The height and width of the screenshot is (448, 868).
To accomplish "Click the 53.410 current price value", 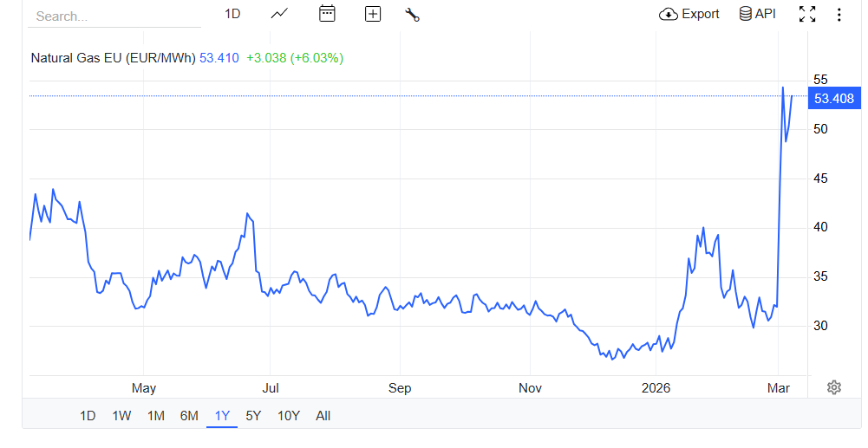I will tap(219, 57).
